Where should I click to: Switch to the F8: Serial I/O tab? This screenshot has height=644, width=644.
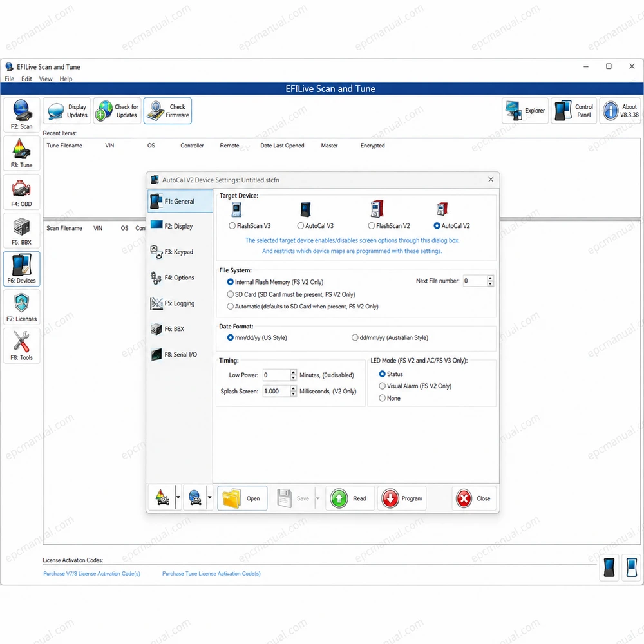180,354
